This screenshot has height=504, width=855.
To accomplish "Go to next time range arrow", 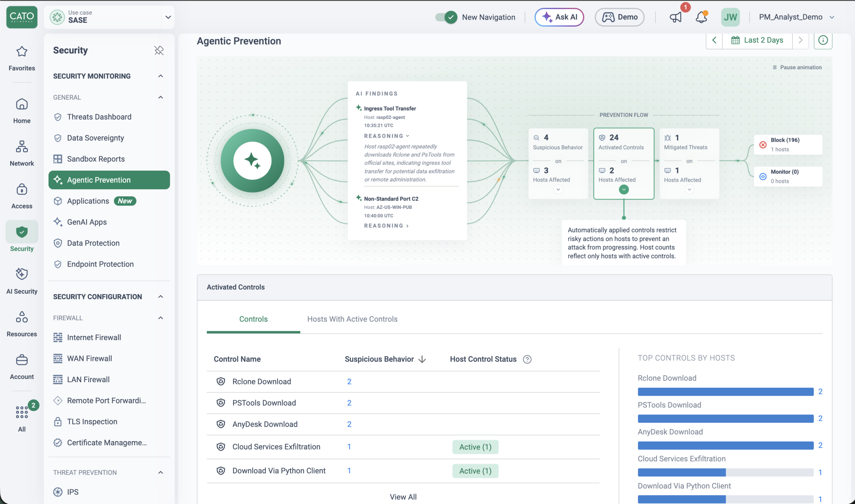I will 800,40.
